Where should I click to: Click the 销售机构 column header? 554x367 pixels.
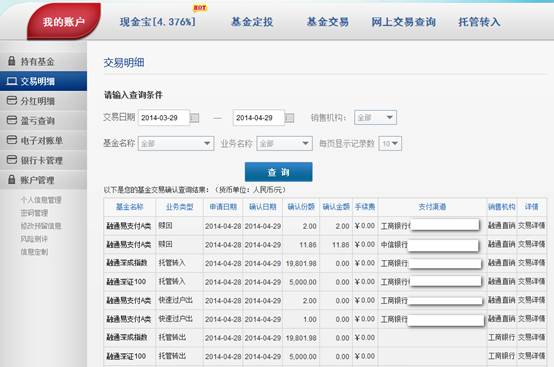[x=502, y=207]
